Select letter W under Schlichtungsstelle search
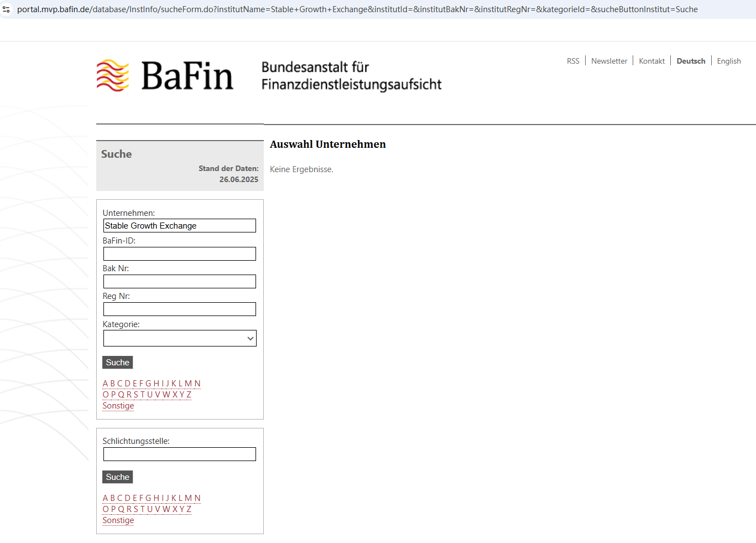This screenshot has height=543, width=756. (x=166, y=509)
